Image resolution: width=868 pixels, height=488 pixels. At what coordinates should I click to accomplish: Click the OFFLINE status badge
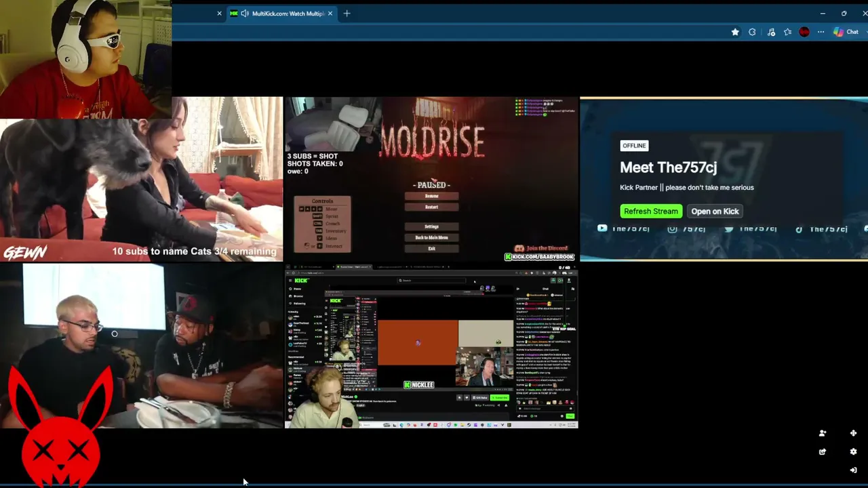point(634,146)
